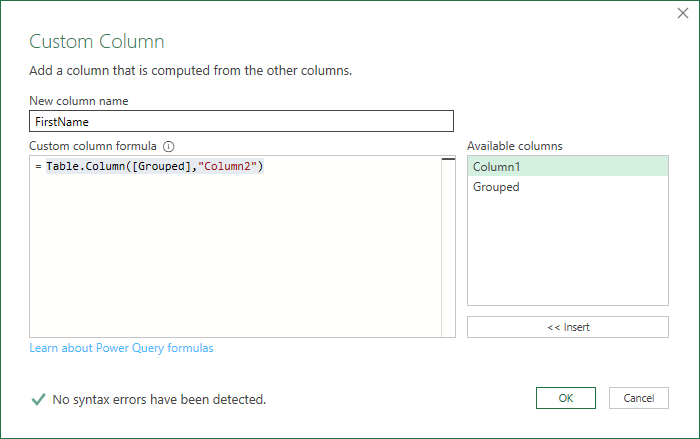Click the Custom column formula label
Screen dimensions: 700x439
pyautogui.click(x=94, y=146)
